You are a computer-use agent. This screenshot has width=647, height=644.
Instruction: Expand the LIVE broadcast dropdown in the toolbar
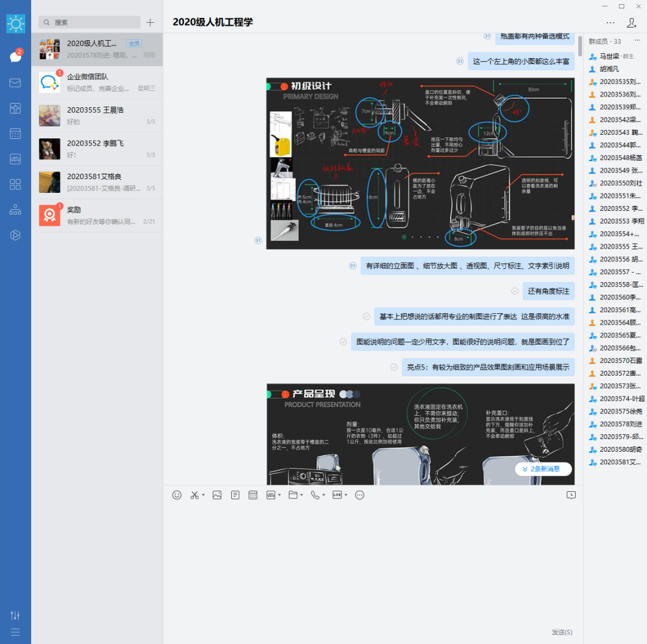[x=346, y=495]
